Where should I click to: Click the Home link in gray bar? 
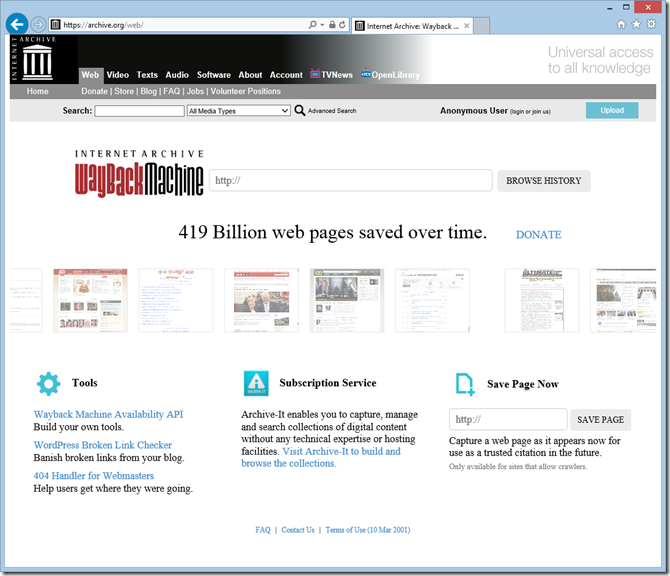[x=37, y=91]
